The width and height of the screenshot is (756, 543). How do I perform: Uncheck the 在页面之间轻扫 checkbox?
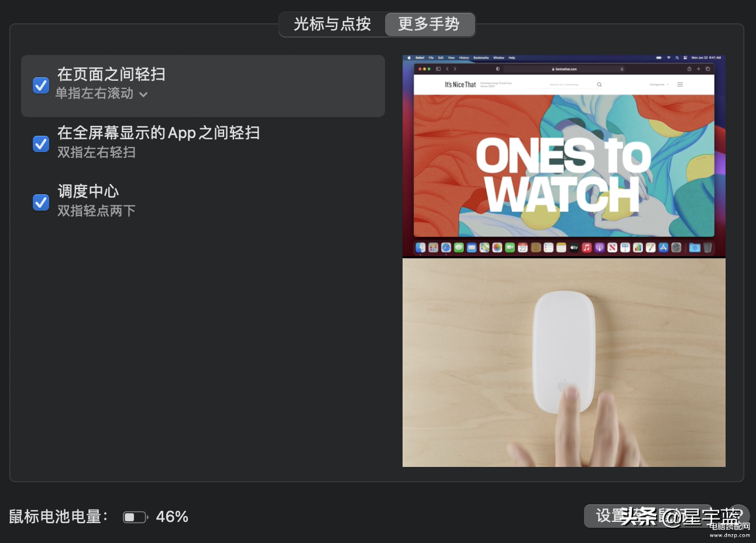(41, 85)
